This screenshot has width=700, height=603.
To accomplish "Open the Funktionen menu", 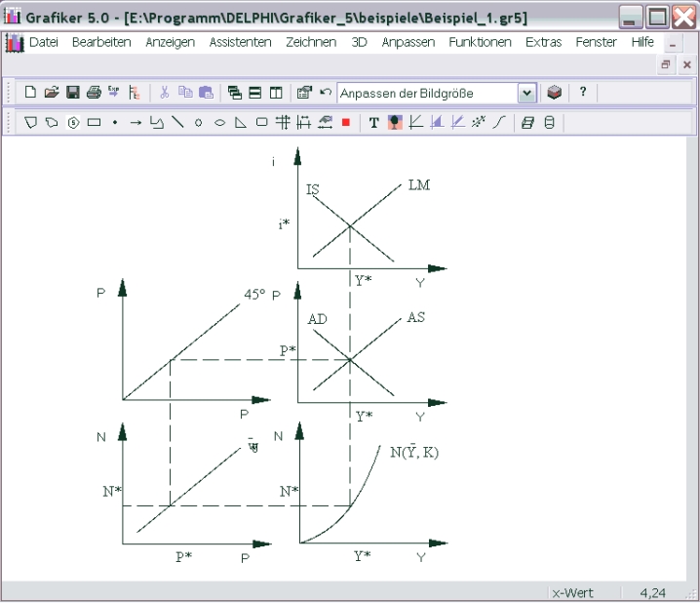I will point(480,43).
